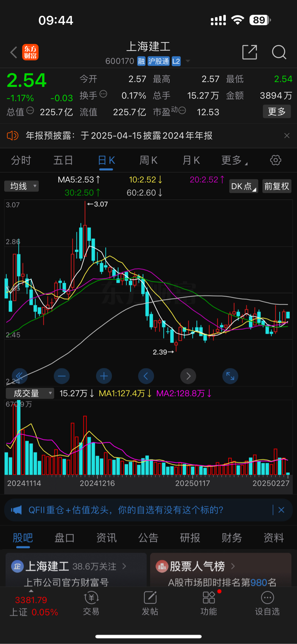Tap the 融 margin badge
The image size is (297, 644).
(141, 61)
